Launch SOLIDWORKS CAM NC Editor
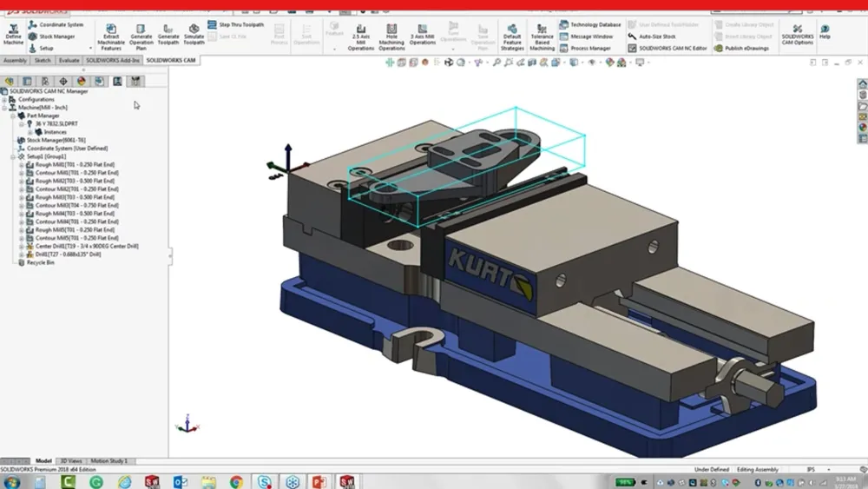 pos(667,48)
